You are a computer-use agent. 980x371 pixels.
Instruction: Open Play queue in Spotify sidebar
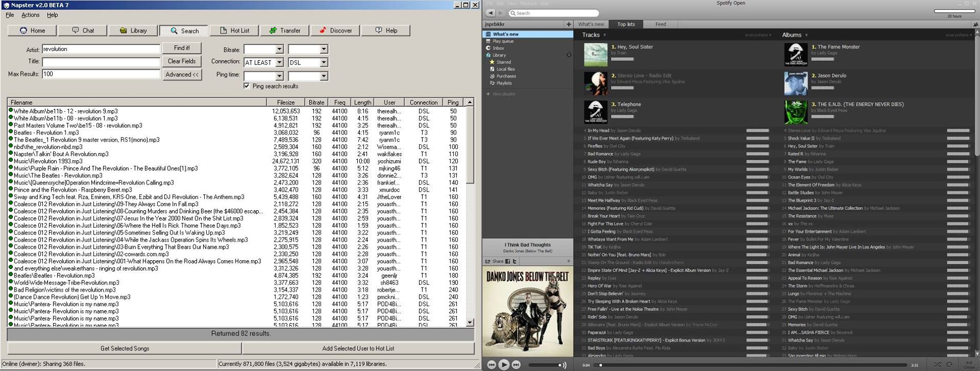click(x=503, y=41)
